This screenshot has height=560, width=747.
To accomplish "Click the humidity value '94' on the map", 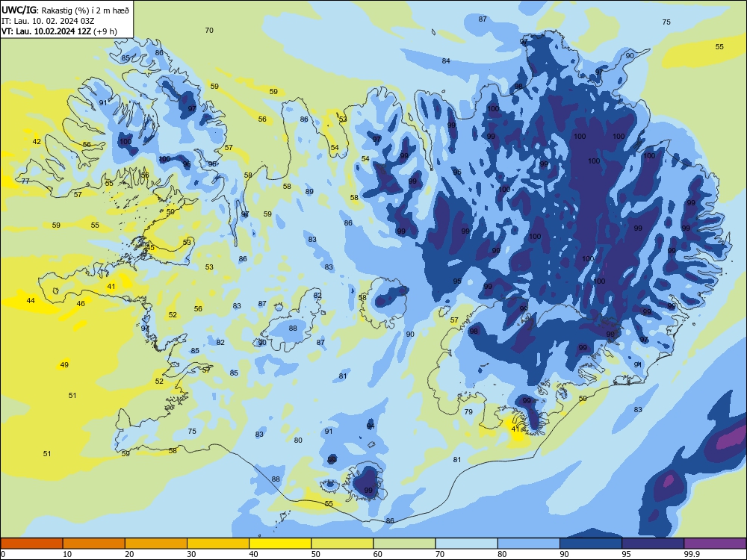I will pos(371,426).
